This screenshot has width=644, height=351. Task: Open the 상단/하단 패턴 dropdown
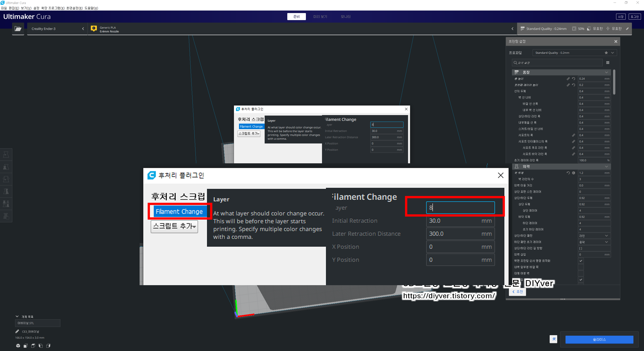594,236
